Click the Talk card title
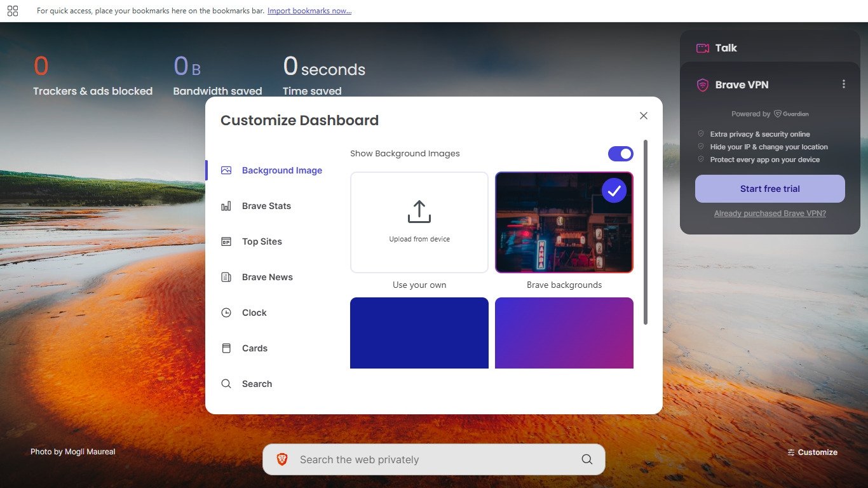 click(x=726, y=48)
